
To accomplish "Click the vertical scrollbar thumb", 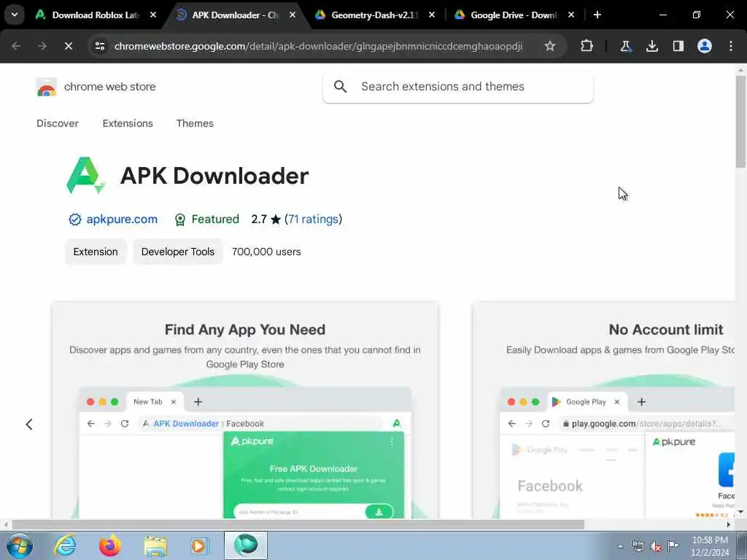I will [740, 122].
